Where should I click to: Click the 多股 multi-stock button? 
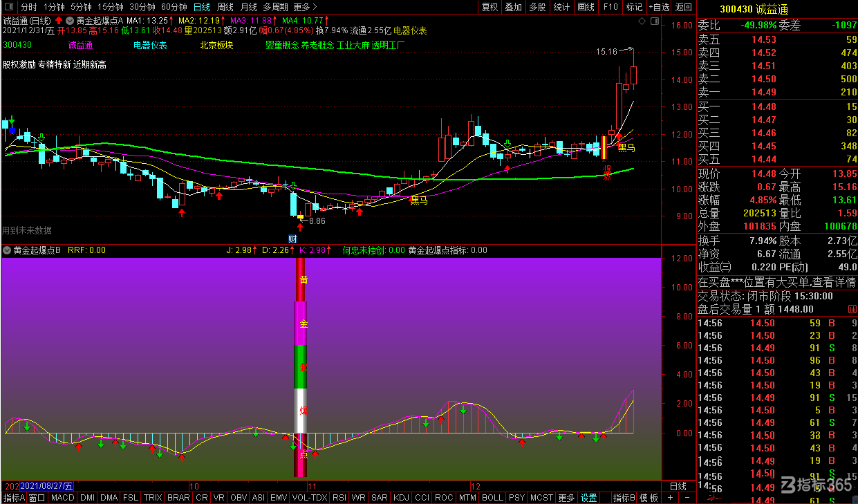click(537, 7)
